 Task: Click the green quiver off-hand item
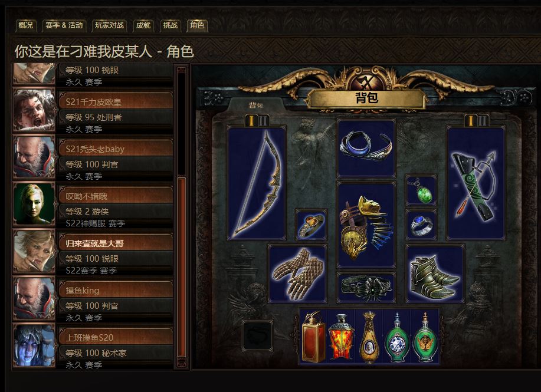tap(476, 183)
